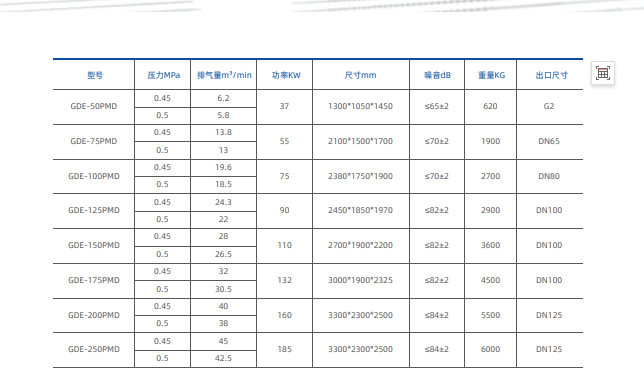
Task: Click the 压力MPa column header
Action: click(163, 75)
